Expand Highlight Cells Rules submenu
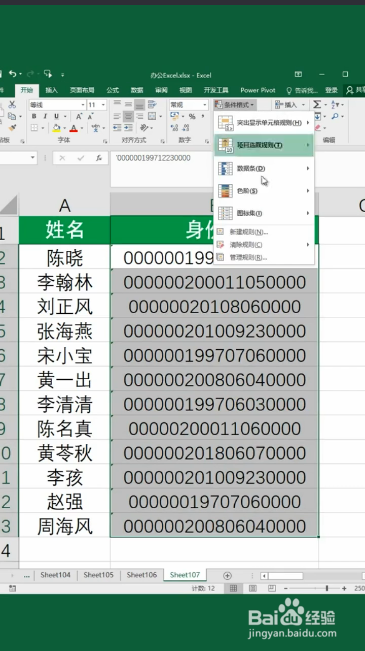365x651 pixels. 264,123
